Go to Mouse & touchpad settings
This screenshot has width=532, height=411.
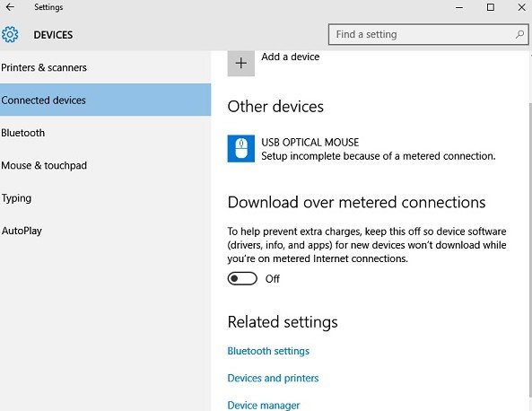(x=105, y=165)
